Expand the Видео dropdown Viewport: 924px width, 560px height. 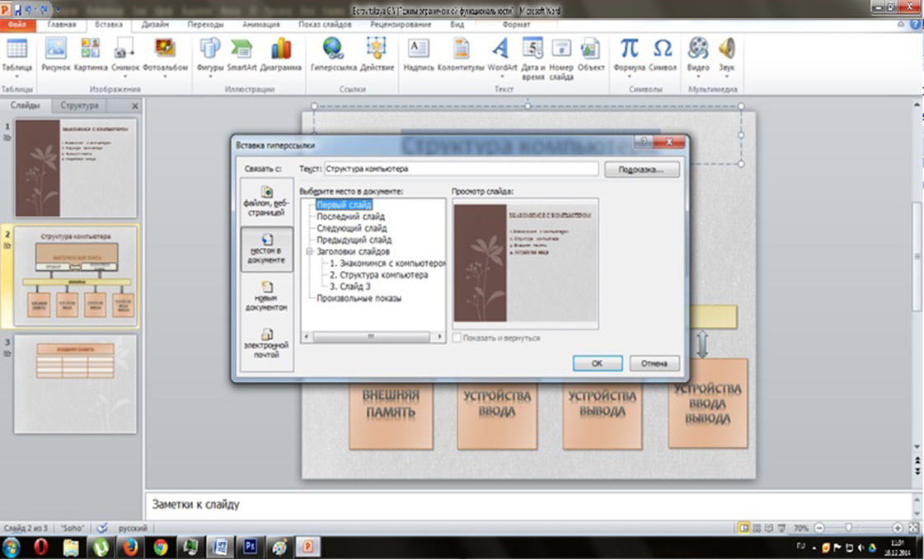(698, 77)
